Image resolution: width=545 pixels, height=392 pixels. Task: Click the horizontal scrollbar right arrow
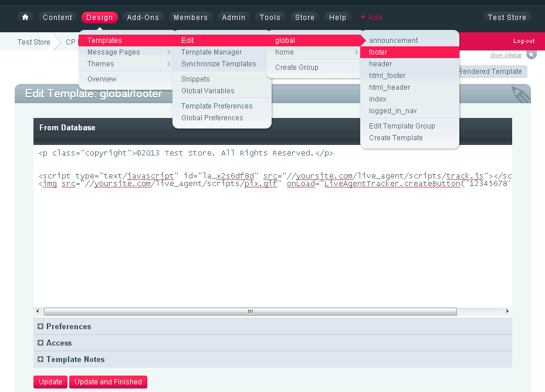point(507,311)
